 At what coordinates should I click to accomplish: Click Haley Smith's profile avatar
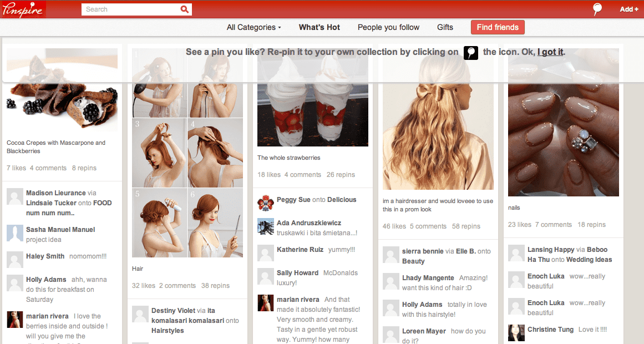[x=15, y=260]
